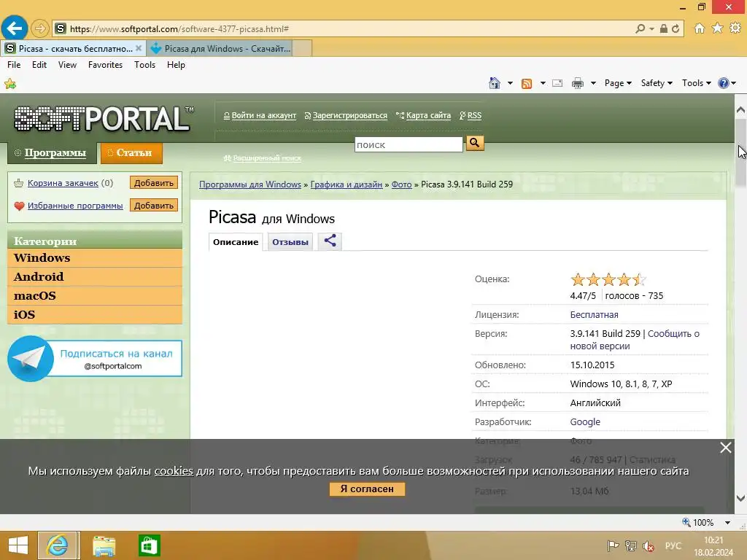Screen dimensions: 747x560
Task: Open the File menu
Action: pyautogui.click(x=14, y=65)
